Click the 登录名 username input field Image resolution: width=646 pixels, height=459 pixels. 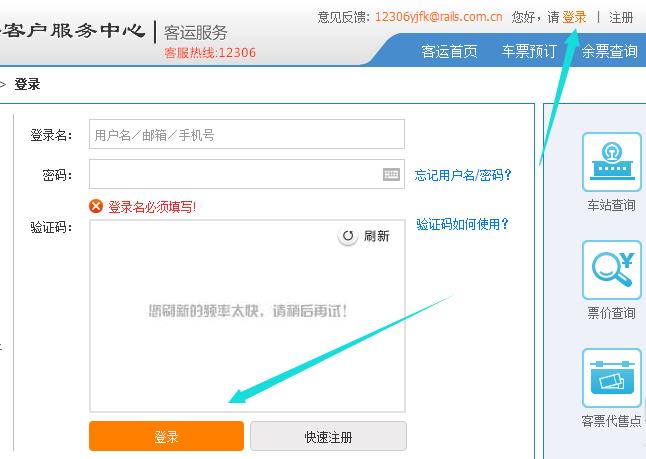click(x=247, y=134)
